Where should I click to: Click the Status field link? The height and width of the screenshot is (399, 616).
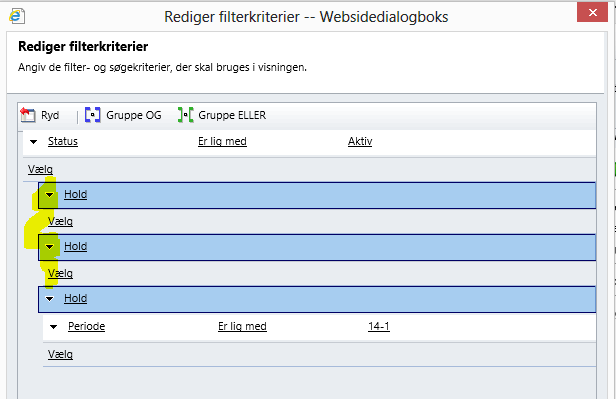tap(63, 141)
